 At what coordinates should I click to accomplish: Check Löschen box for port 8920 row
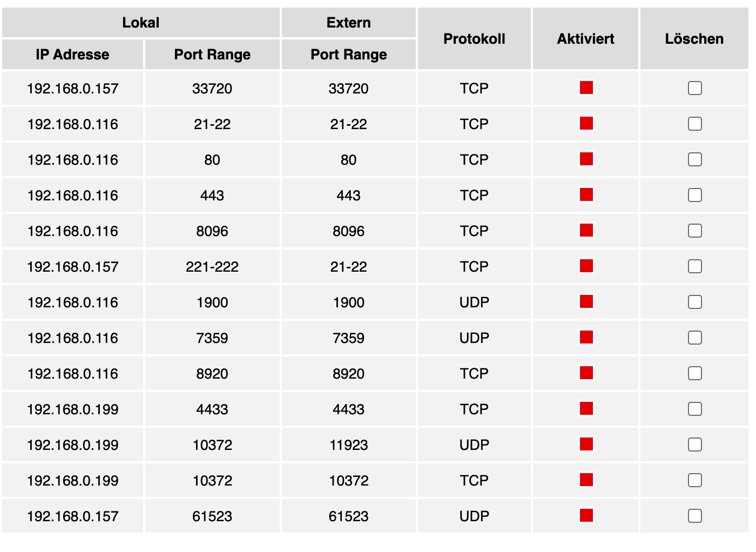(x=695, y=373)
